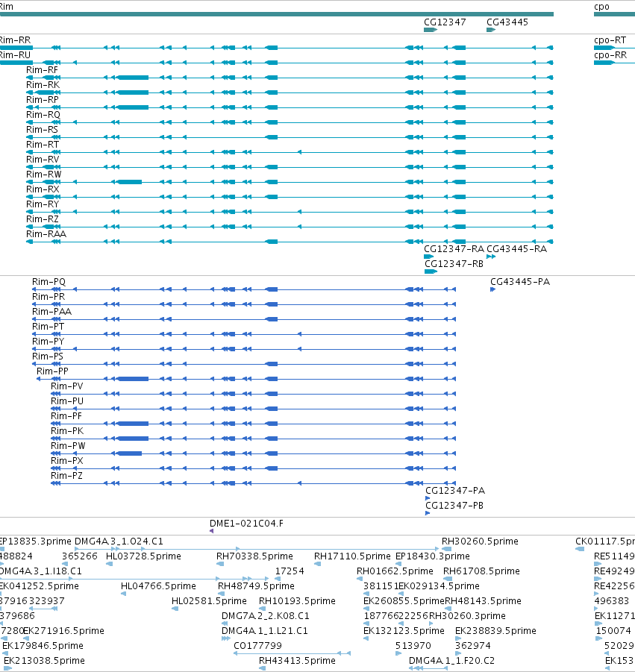
Task: Select the DMG4A.3_1.O24.C1 cDNA label
Action: click(x=119, y=541)
